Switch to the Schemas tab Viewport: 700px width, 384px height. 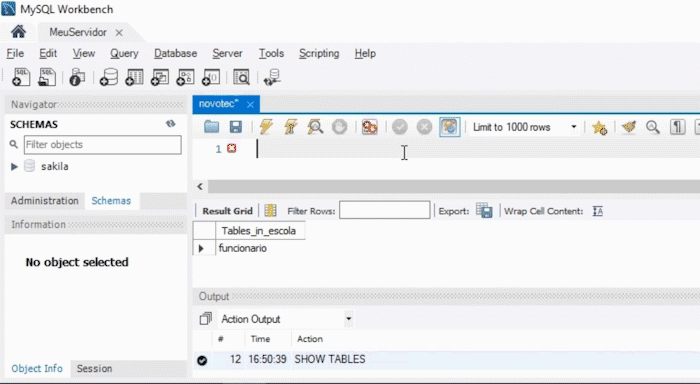click(x=111, y=200)
